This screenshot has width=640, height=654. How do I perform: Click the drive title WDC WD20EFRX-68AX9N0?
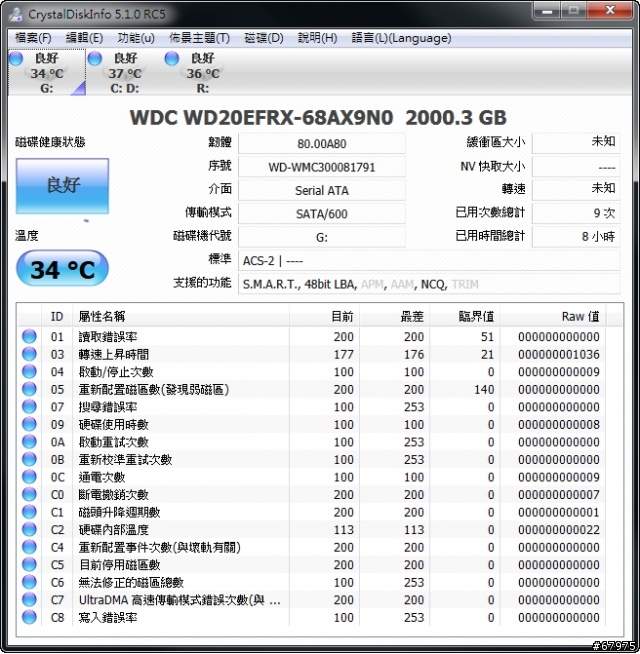coord(261,118)
